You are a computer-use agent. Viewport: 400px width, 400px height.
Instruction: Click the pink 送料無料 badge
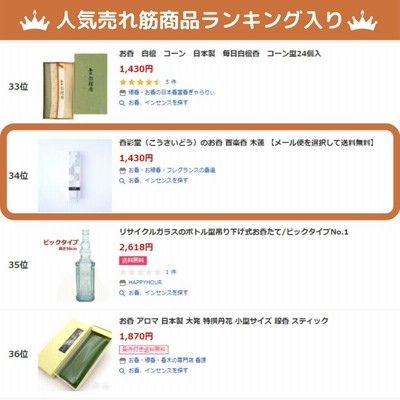[133, 260]
